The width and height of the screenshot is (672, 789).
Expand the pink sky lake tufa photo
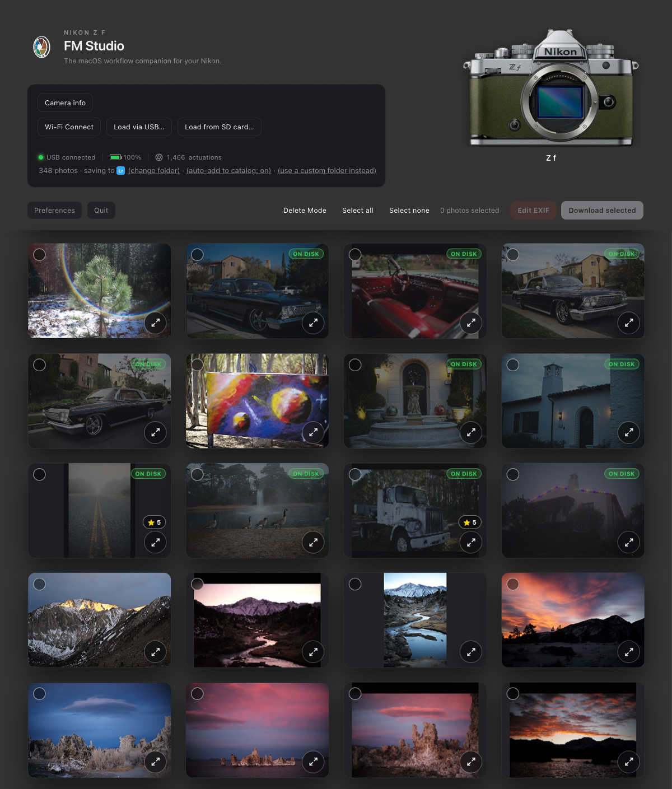point(313,762)
